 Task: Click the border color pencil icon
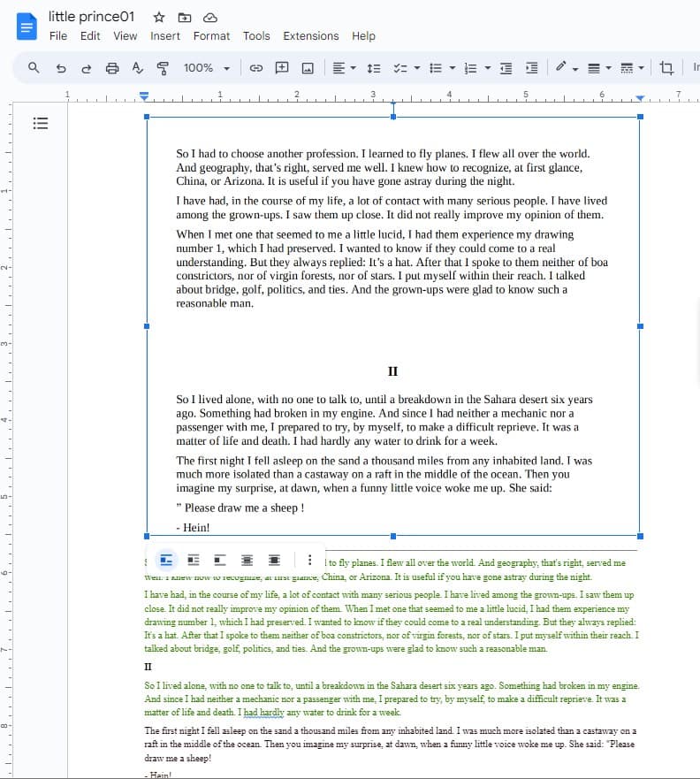561,66
